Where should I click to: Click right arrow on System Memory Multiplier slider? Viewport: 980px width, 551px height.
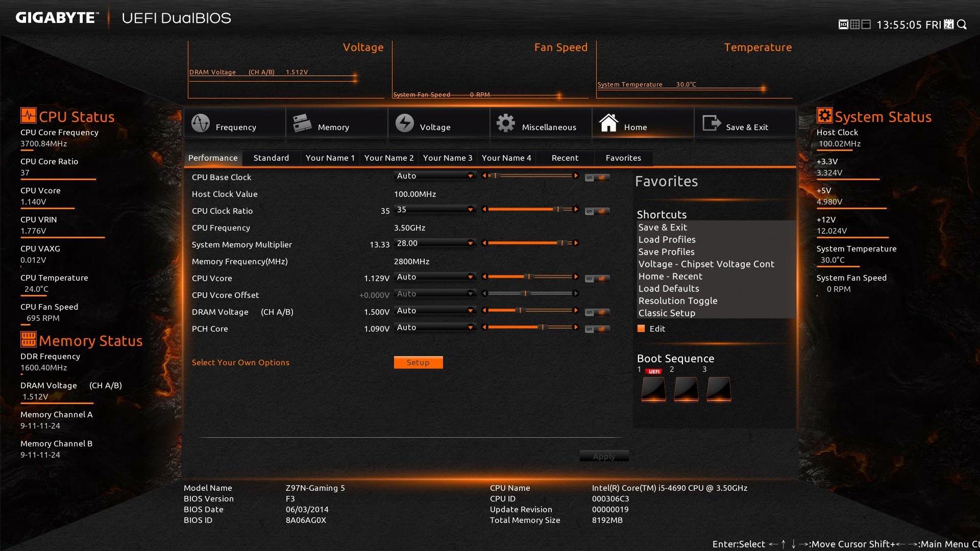click(576, 243)
